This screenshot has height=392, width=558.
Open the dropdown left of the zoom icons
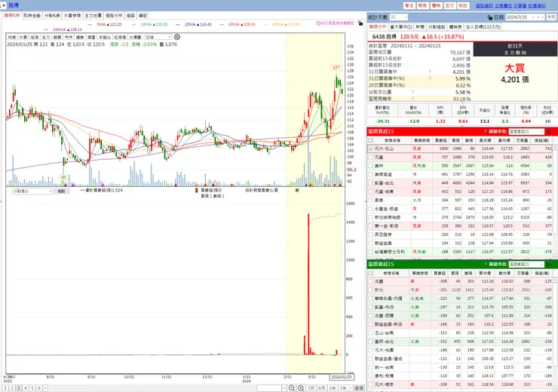click(x=284, y=388)
